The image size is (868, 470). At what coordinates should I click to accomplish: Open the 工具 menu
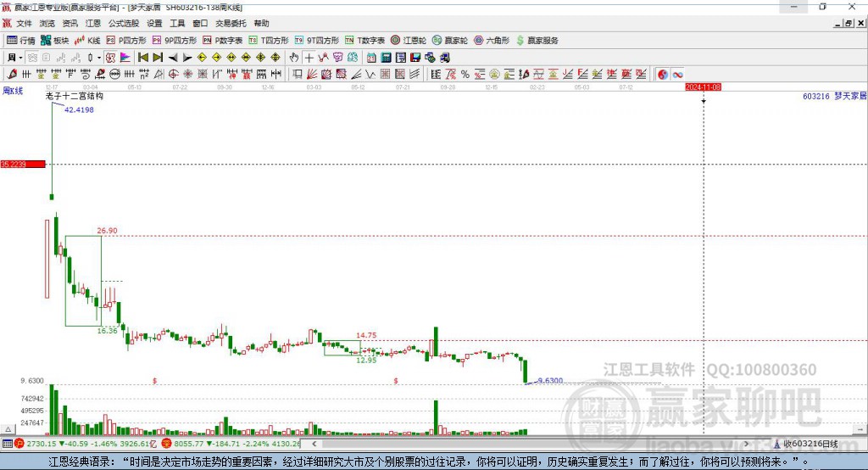(177, 23)
